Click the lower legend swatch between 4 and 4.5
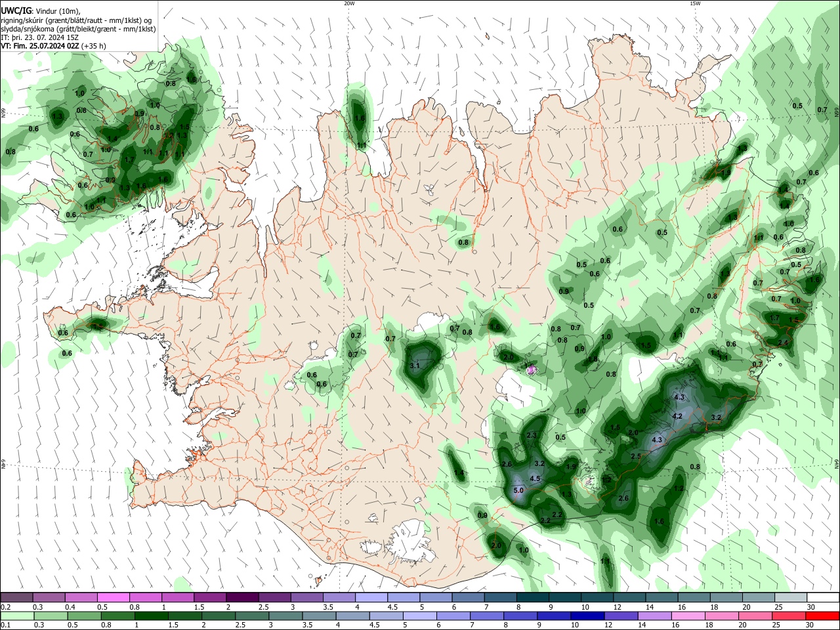The image size is (840, 630). click(353, 616)
